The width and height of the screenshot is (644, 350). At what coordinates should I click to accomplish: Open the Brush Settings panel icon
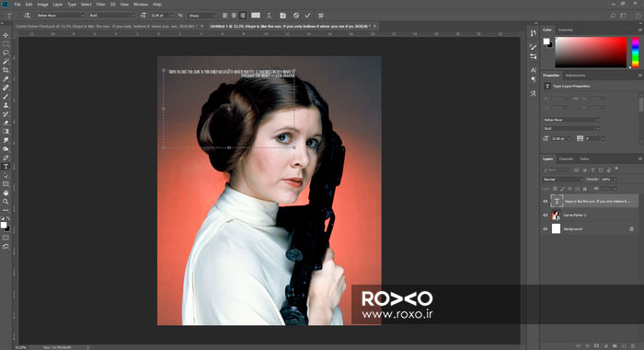[x=533, y=47]
